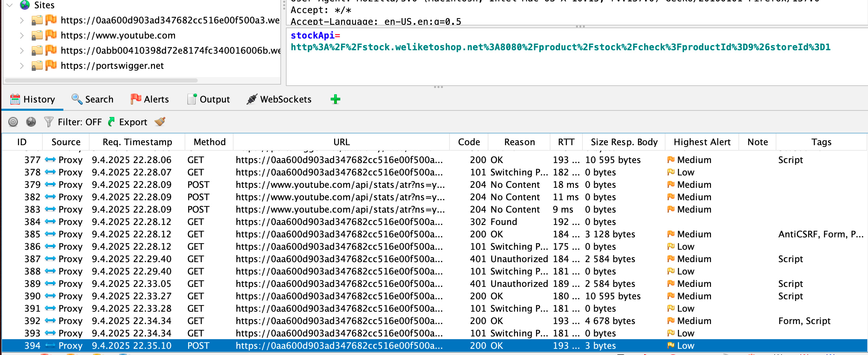The width and height of the screenshot is (868, 355).
Task: Click the red flag Alerts icon
Action: [136, 99]
